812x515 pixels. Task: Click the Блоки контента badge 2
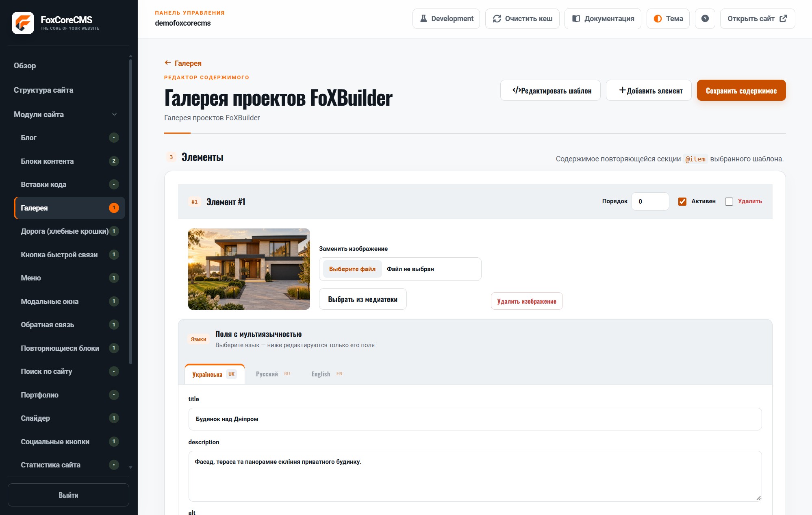pyautogui.click(x=114, y=161)
